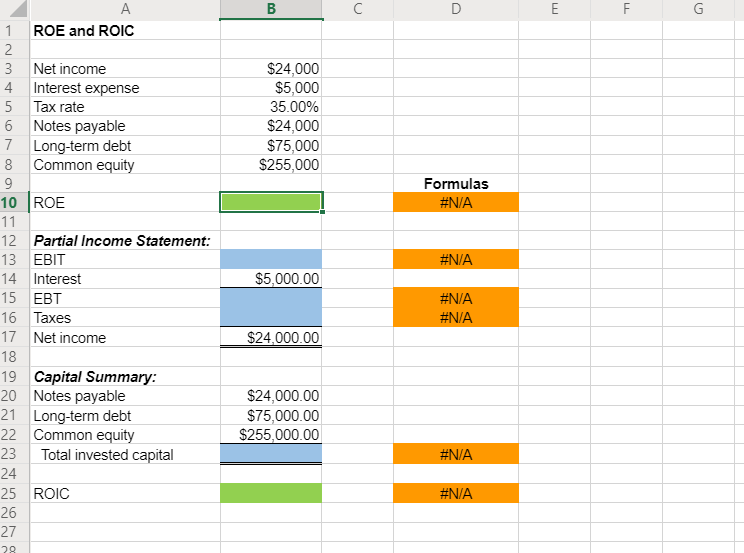Click the orange #N/A cell beside ROE
The image size is (744, 553).
[x=456, y=202]
